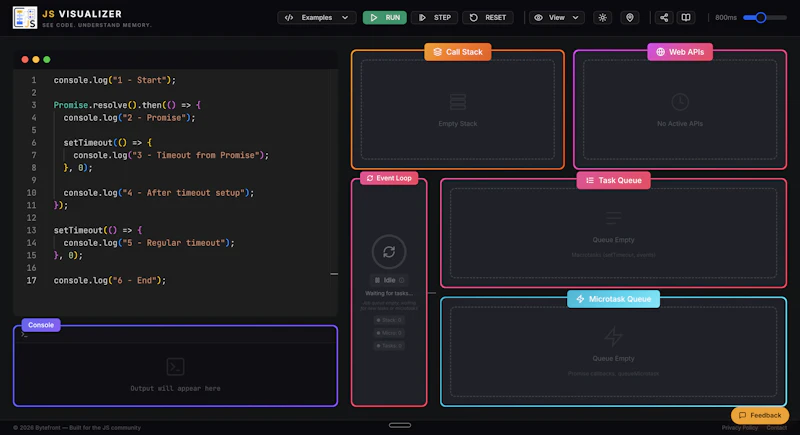Click the console prompt symbol
Viewport: 800px width, 435px height.
24,335
